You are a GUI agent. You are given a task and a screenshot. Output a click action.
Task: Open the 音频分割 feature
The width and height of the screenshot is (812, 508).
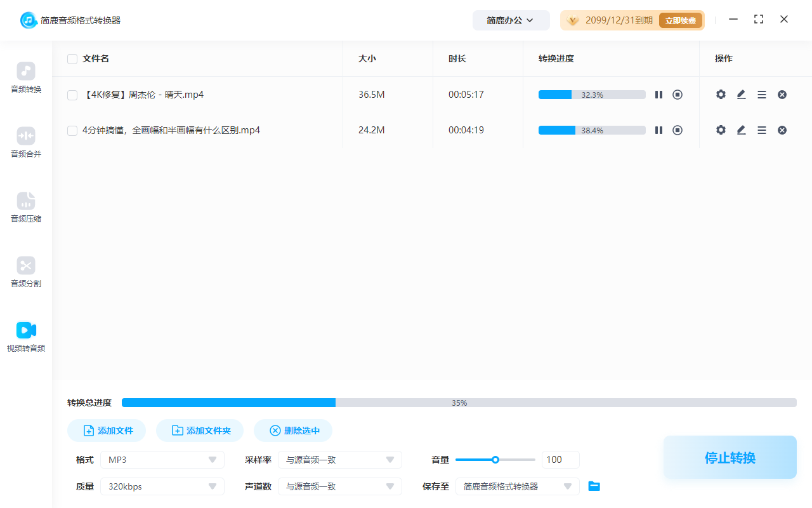(x=25, y=272)
